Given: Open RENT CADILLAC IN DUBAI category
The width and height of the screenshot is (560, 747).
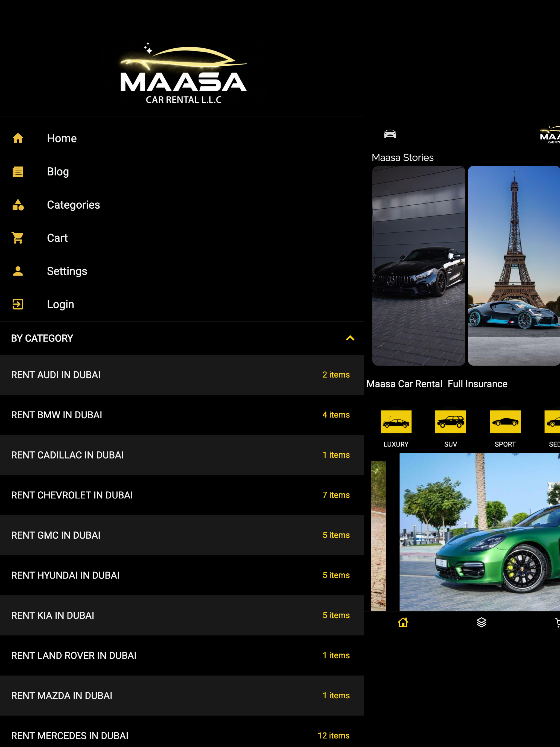Looking at the screenshot, I should tap(182, 455).
